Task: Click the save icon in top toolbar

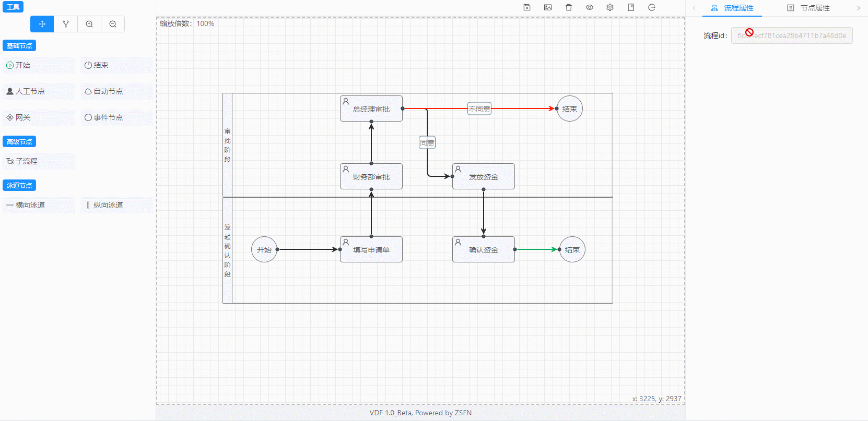Action: [527, 7]
